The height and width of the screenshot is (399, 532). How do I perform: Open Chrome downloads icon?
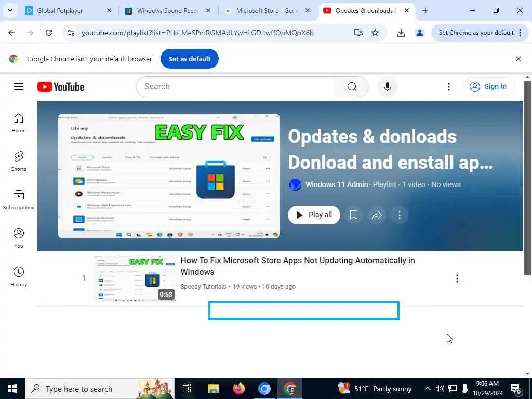(401, 33)
